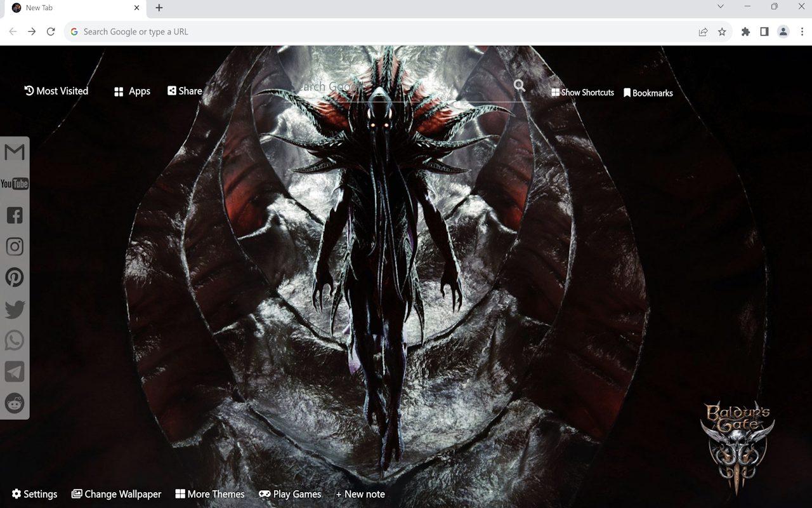Open the tab search dropdown

pyautogui.click(x=720, y=6)
